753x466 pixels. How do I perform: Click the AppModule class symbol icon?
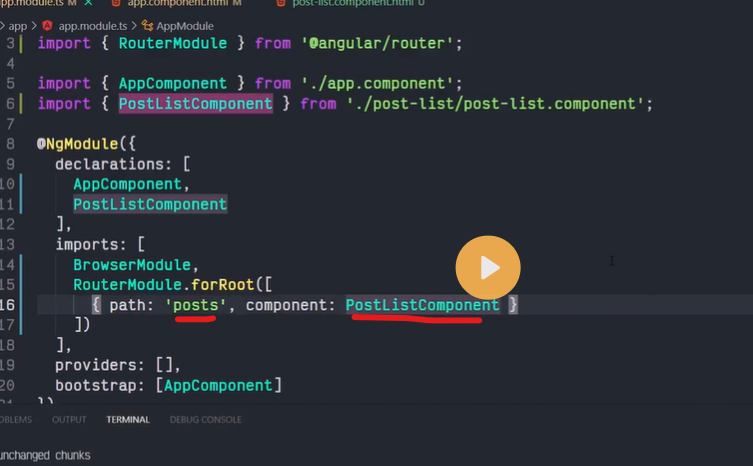coord(148,25)
